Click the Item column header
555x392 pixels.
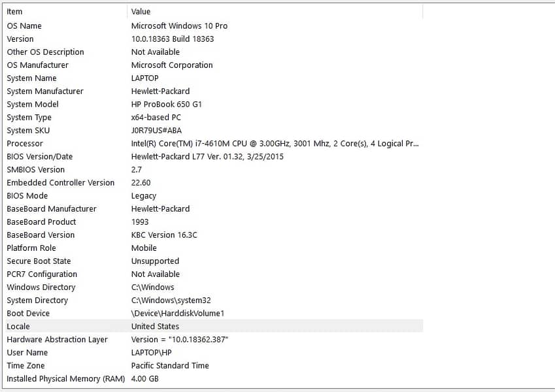coord(14,11)
